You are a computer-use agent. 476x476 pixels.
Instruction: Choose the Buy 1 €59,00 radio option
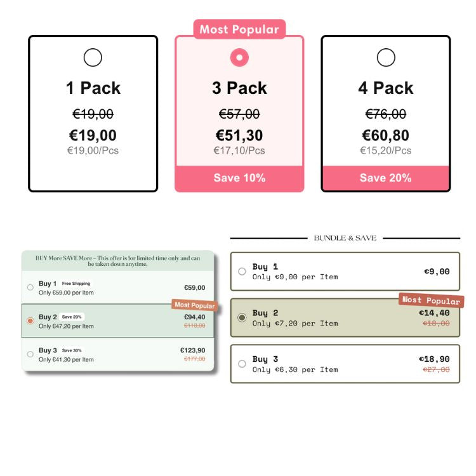(x=30, y=288)
